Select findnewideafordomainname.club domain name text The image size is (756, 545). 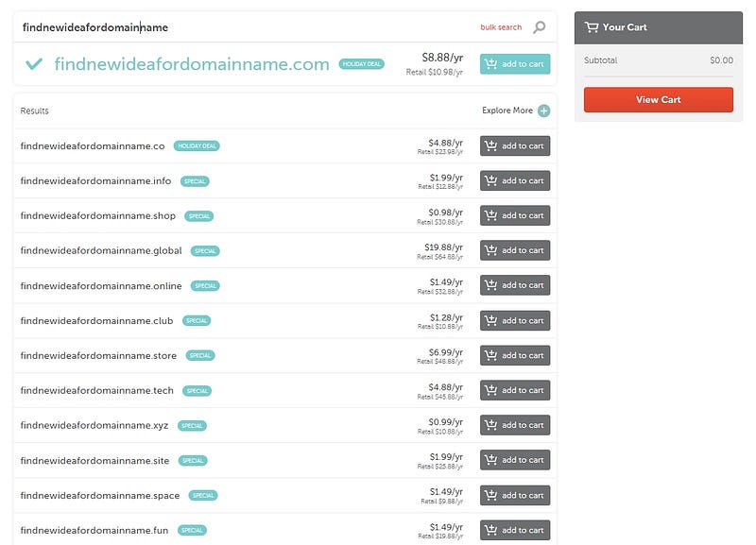[x=96, y=320]
